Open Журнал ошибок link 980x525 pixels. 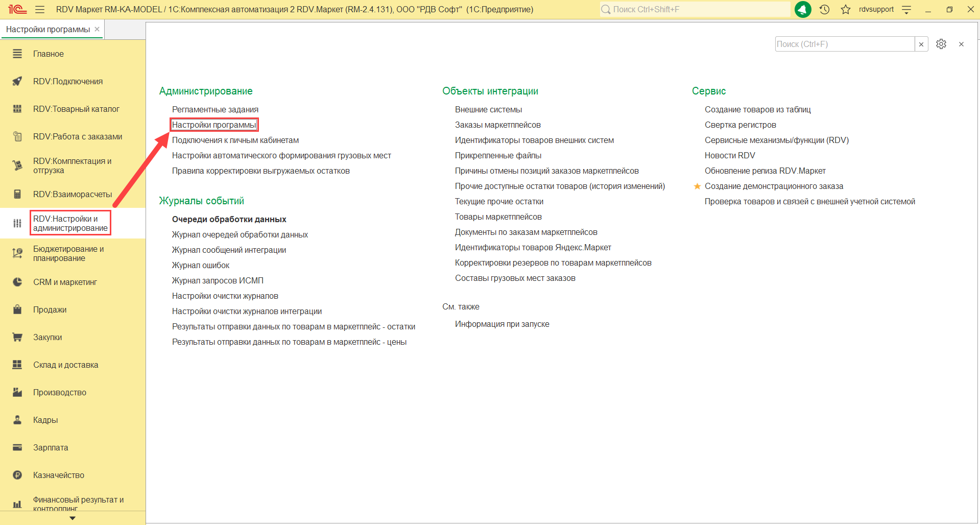point(201,266)
